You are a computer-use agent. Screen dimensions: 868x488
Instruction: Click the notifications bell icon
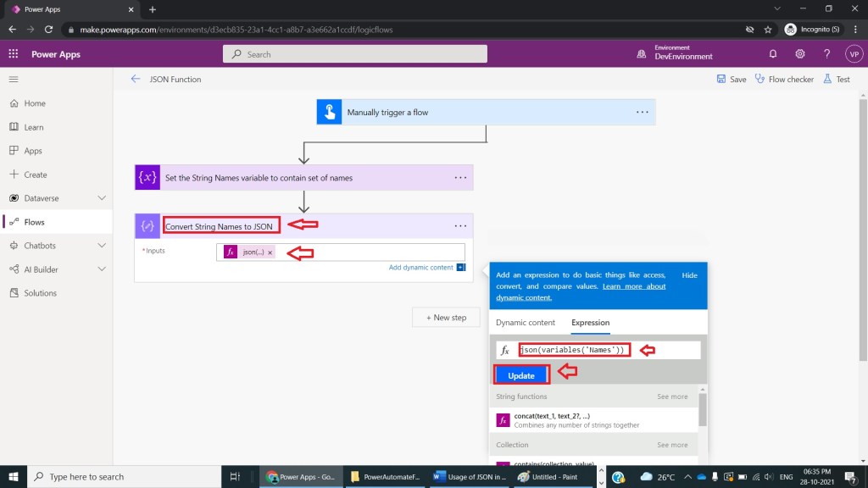pos(772,53)
